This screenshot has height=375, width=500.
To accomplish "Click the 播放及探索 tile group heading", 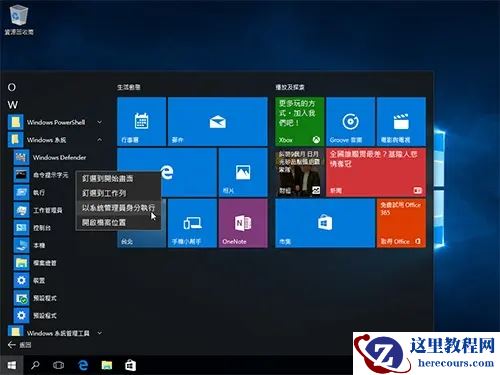I will click(x=290, y=87).
